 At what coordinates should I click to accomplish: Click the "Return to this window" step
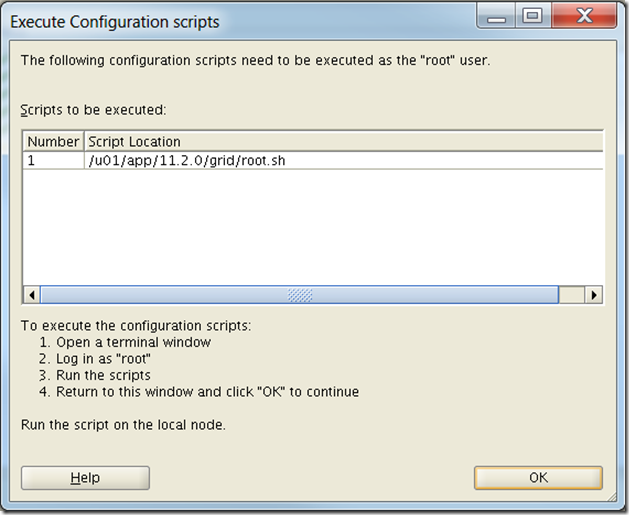[x=207, y=391]
